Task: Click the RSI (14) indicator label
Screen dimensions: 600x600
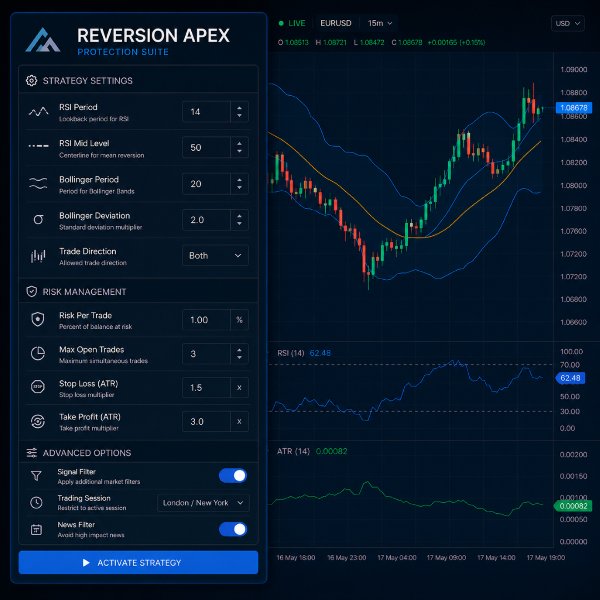Action: (291, 353)
